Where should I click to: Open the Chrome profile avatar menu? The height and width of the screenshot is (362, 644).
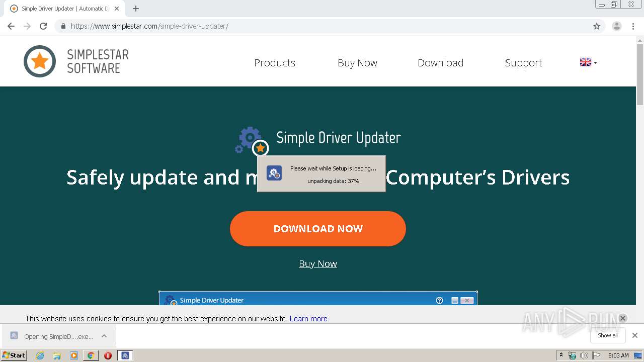tap(616, 26)
